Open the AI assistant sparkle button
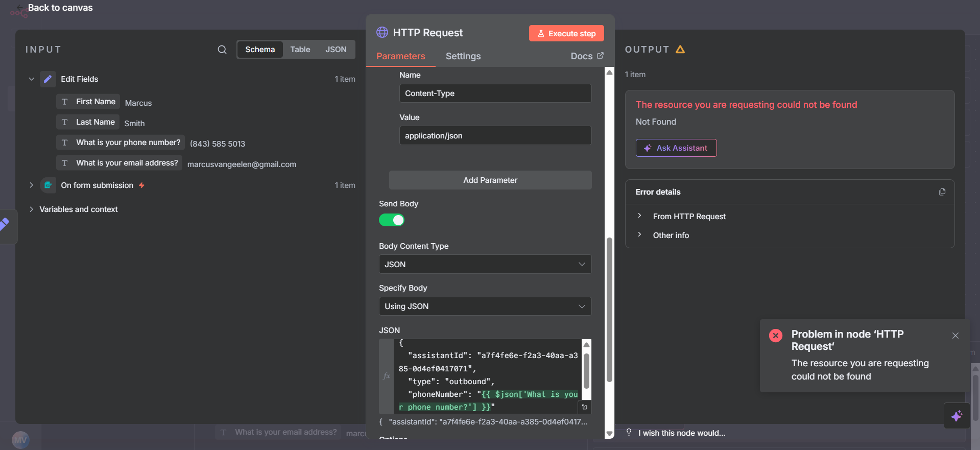 [x=957, y=416]
